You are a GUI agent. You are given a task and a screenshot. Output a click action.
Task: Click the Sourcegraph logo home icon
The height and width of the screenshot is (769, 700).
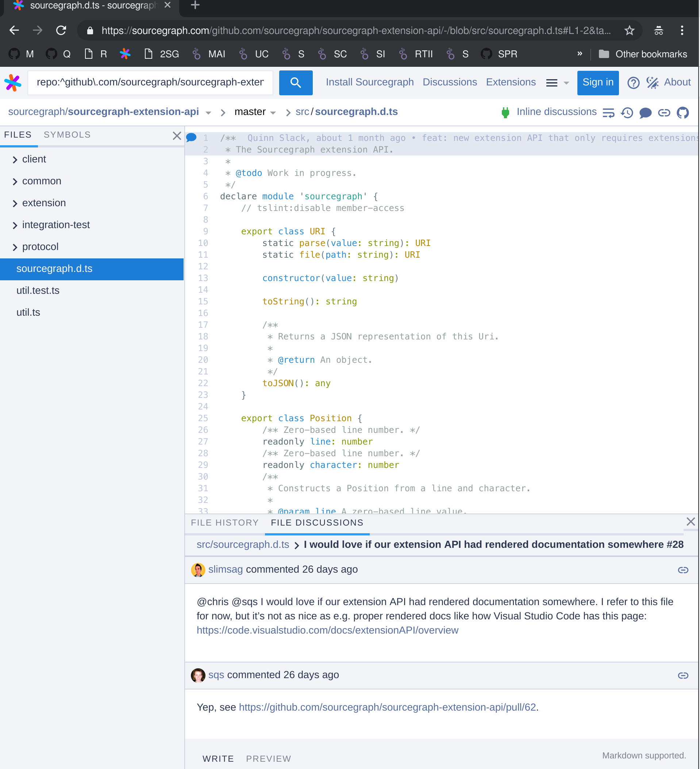click(x=13, y=83)
